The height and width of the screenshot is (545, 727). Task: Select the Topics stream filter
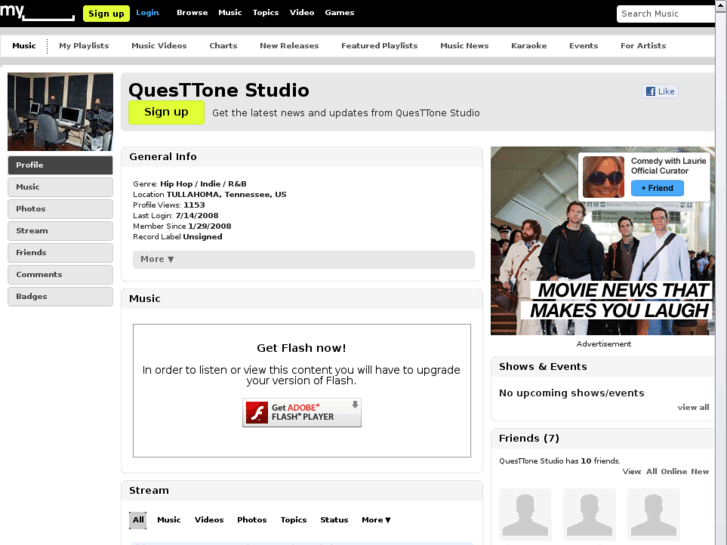[x=293, y=520]
